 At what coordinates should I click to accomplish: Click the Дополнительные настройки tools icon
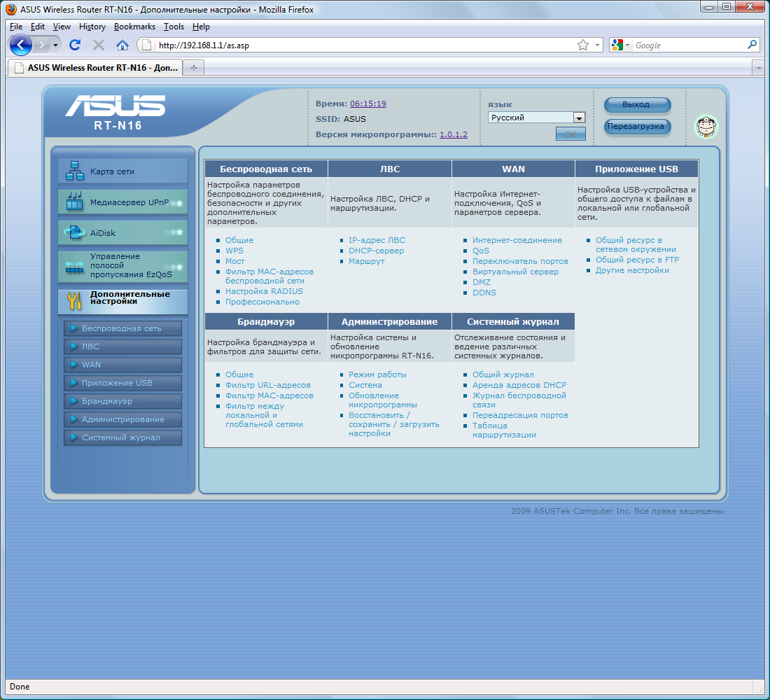coord(74,300)
